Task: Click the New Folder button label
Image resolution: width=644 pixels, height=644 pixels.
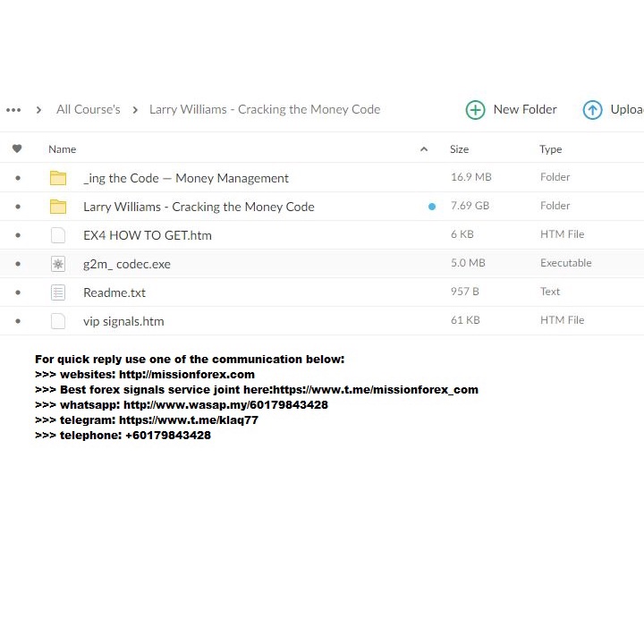Action: click(525, 110)
